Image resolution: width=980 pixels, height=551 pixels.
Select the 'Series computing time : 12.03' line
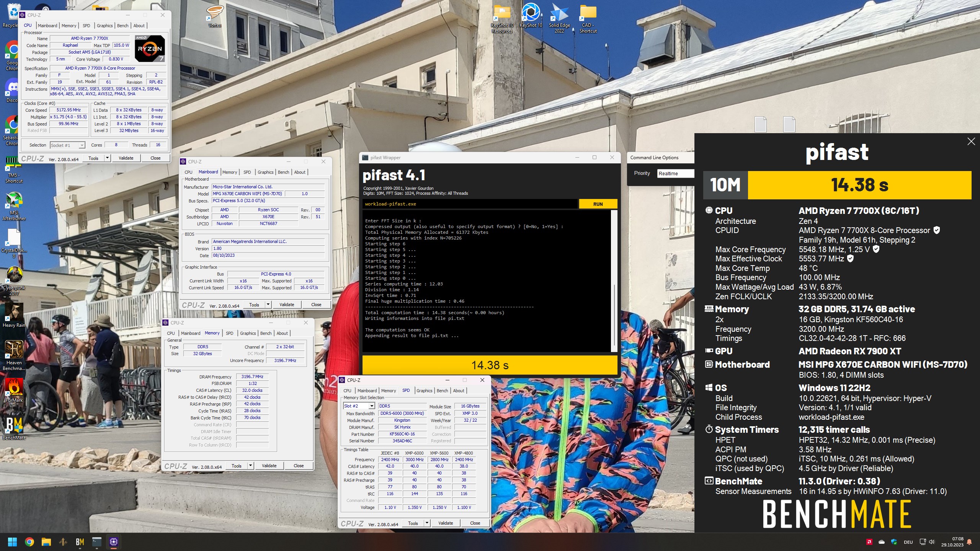(404, 284)
